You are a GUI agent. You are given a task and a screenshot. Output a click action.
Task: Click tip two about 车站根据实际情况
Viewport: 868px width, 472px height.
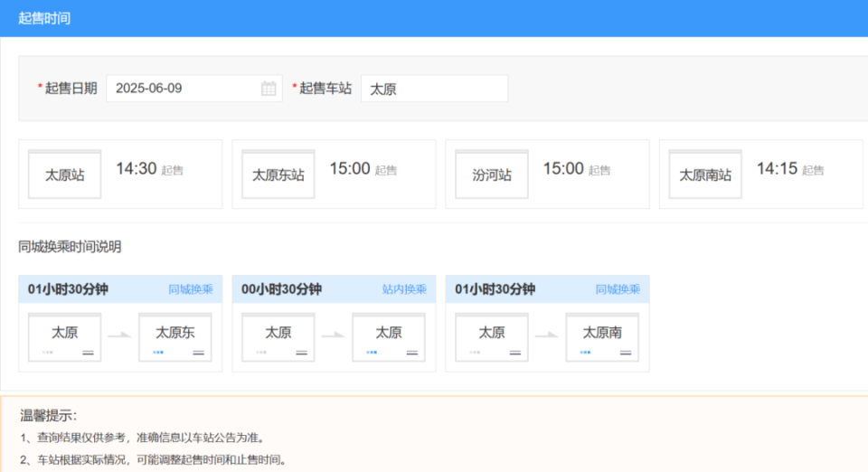(x=155, y=459)
